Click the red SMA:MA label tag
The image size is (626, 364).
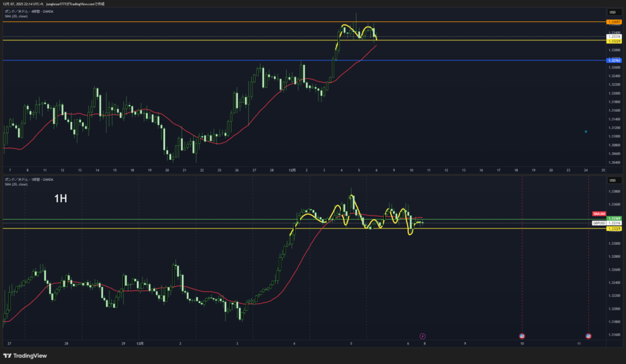point(599,214)
